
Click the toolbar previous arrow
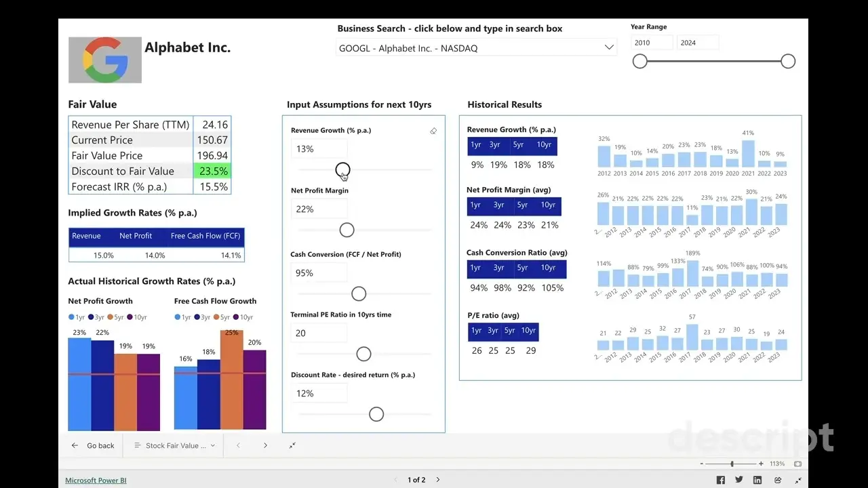coord(238,445)
